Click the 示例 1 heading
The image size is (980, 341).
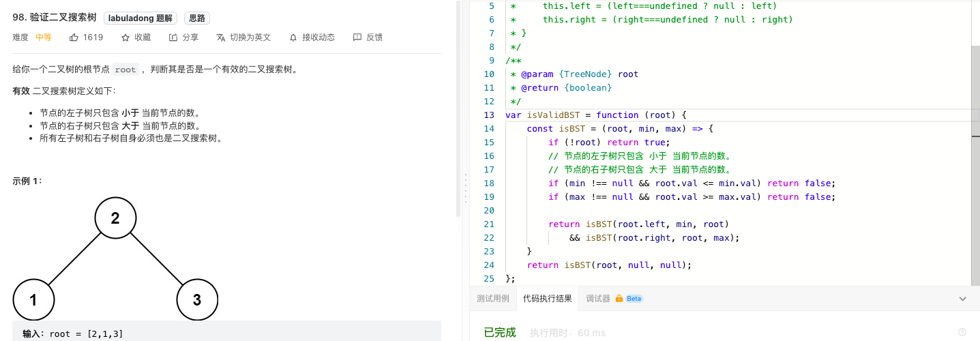(x=27, y=181)
